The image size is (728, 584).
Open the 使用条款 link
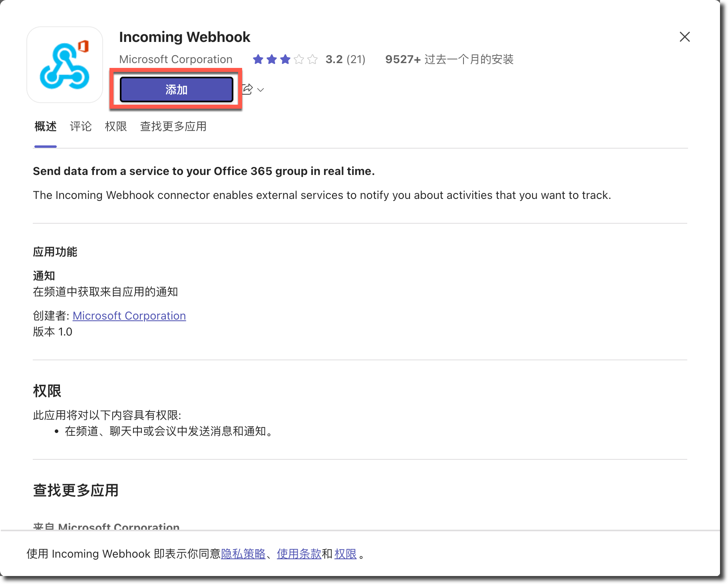[299, 554]
